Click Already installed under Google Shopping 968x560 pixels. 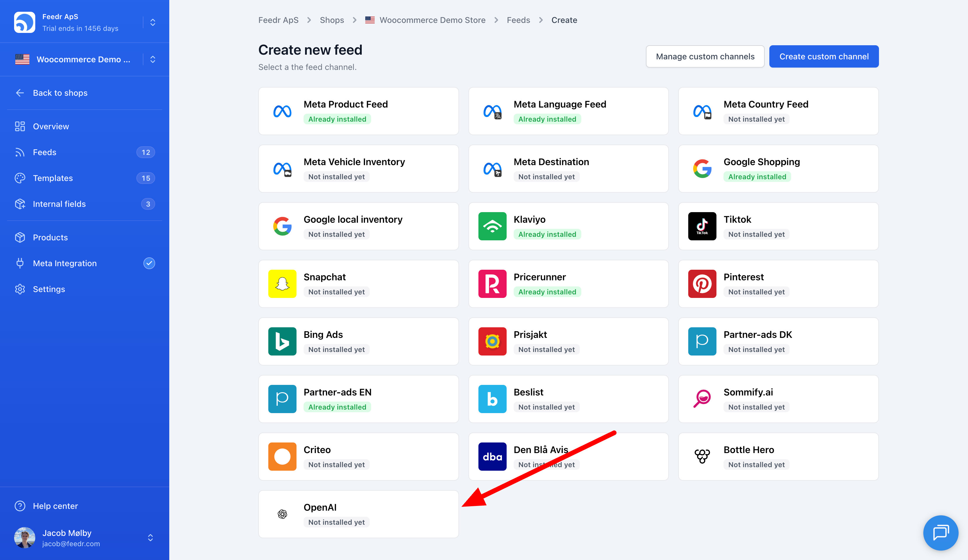(757, 177)
